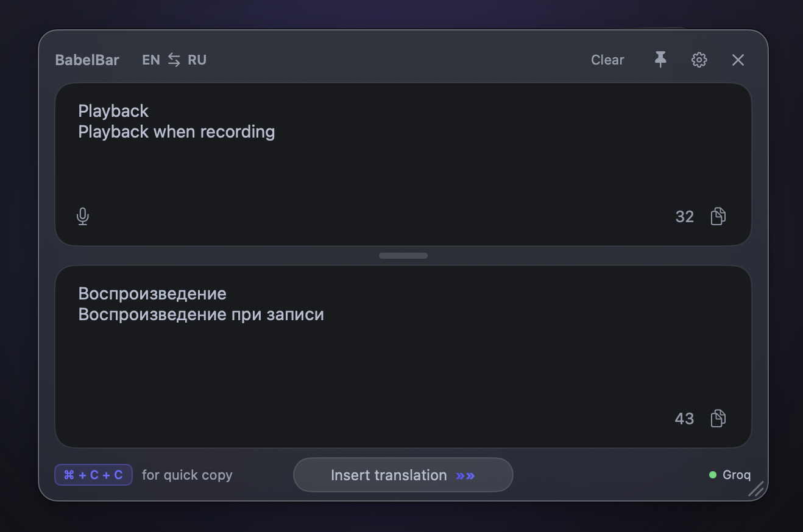Screen dimensions: 803x532
Task: Close the BabelBar window
Action: pos(738,60)
